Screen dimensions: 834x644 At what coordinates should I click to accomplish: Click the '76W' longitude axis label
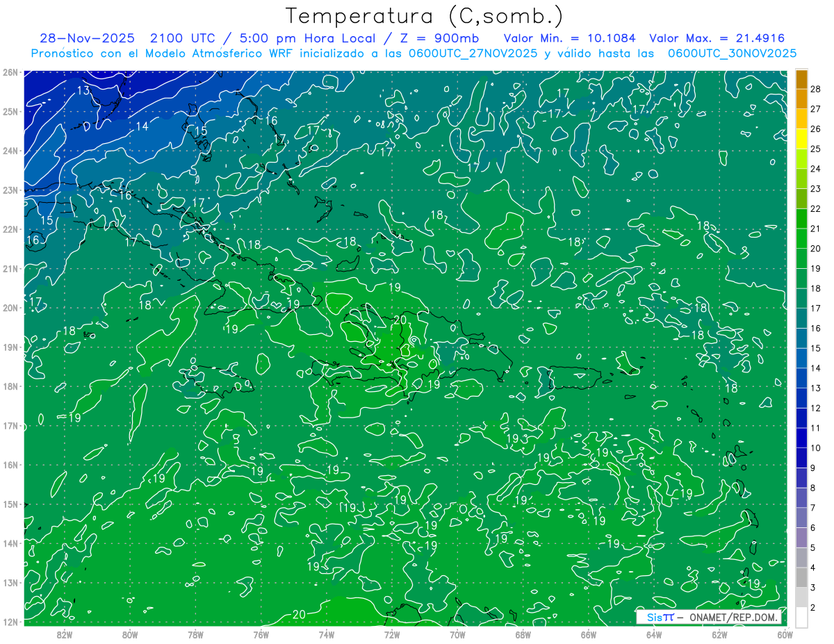tap(261, 634)
